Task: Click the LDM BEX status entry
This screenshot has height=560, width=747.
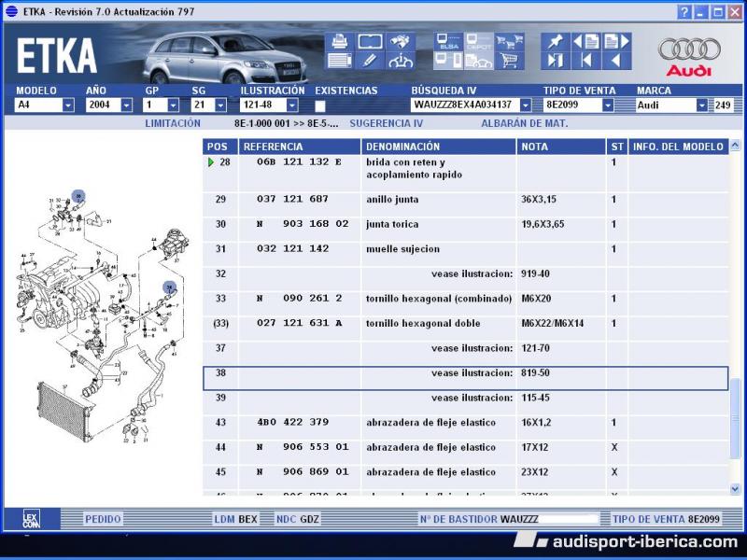Action: point(236,519)
